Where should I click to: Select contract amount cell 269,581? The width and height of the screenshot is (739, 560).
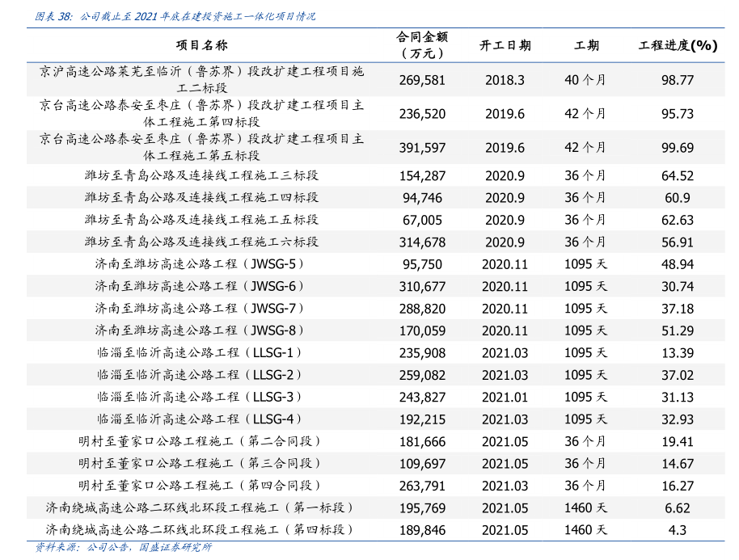pos(422,80)
